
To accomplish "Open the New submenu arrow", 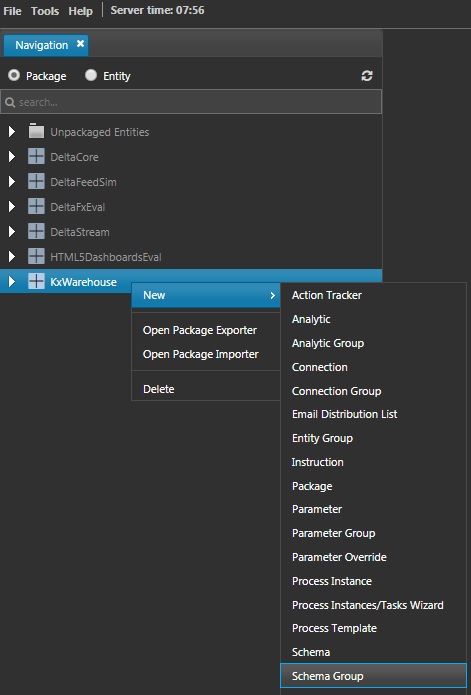I will click(272, 295).
